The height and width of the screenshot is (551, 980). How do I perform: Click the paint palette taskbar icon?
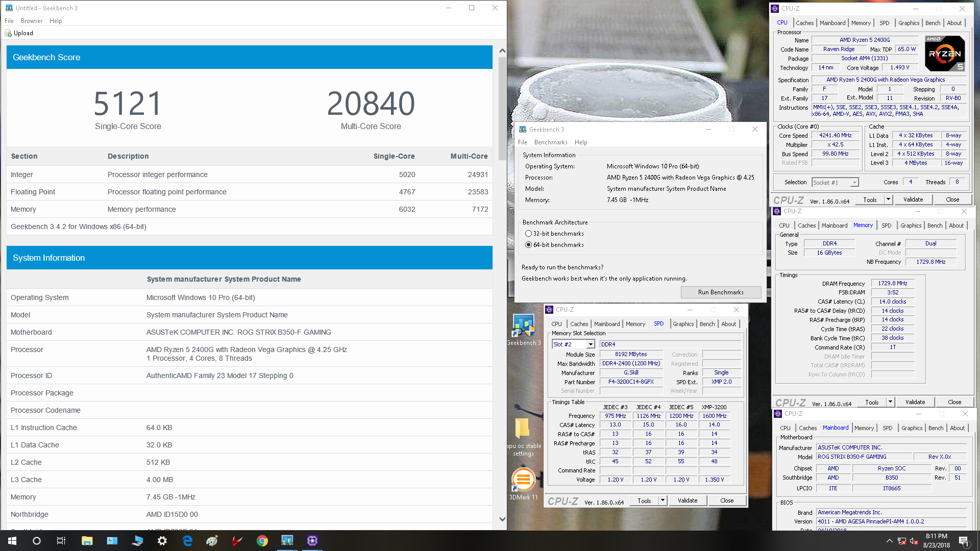[212, 541]
